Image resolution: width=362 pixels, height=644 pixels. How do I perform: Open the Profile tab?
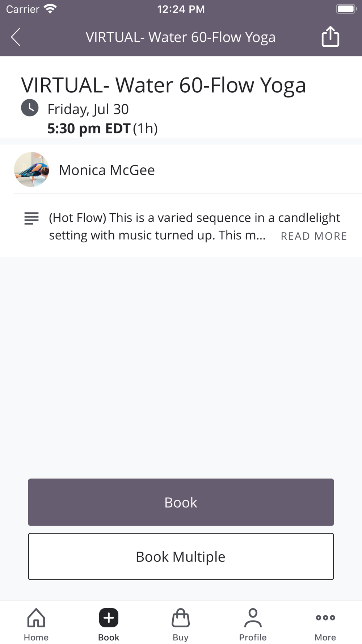click(x=253, y=624)
